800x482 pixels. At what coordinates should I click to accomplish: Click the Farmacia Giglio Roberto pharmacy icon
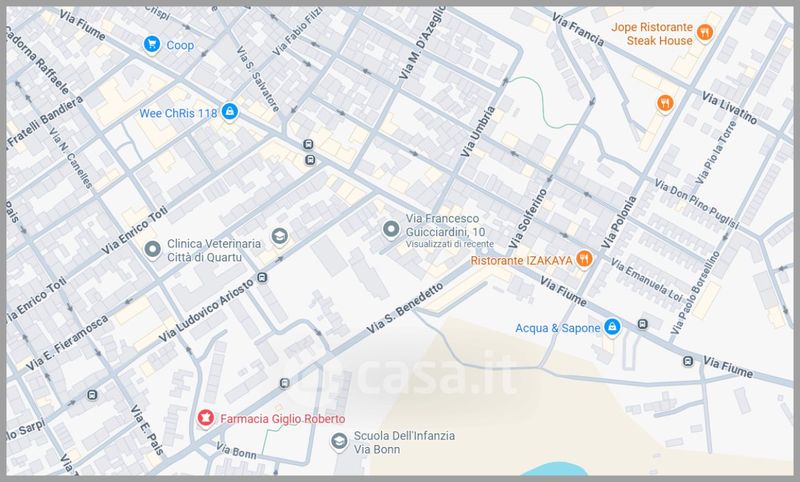point(206,418)
